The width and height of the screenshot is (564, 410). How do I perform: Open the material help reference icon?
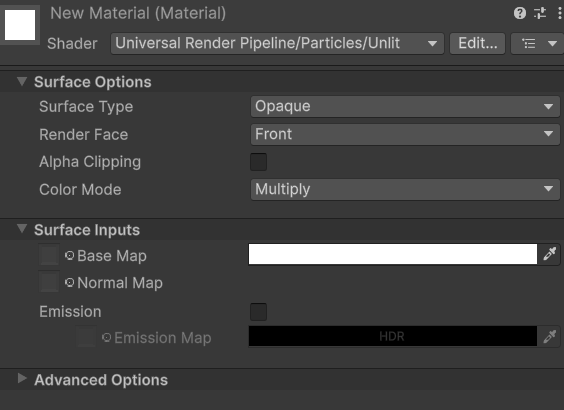click(520, 13)
